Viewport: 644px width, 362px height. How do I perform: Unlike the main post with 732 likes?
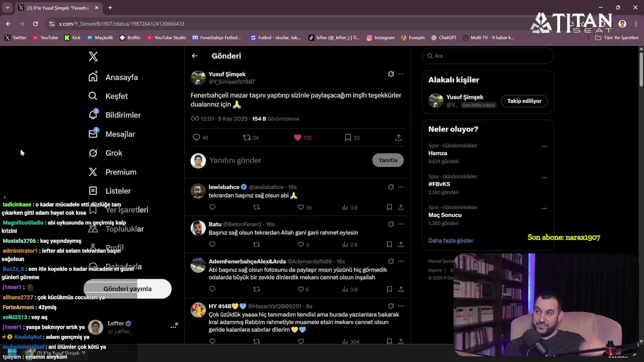[297, 137]
